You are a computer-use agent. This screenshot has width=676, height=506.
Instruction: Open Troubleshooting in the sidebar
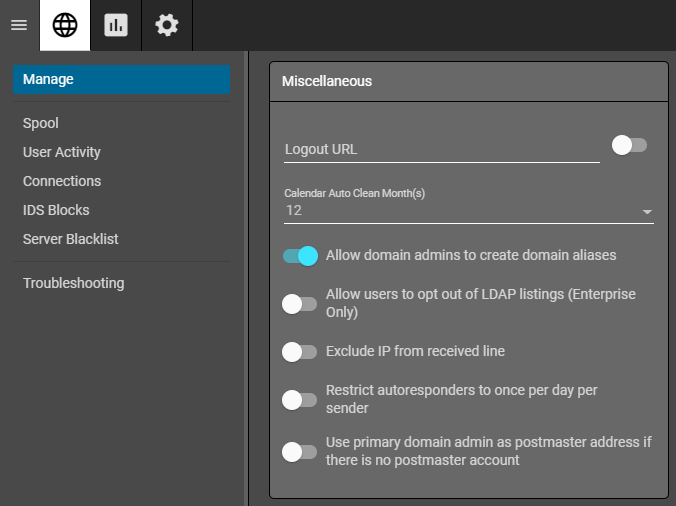(74, 283)
